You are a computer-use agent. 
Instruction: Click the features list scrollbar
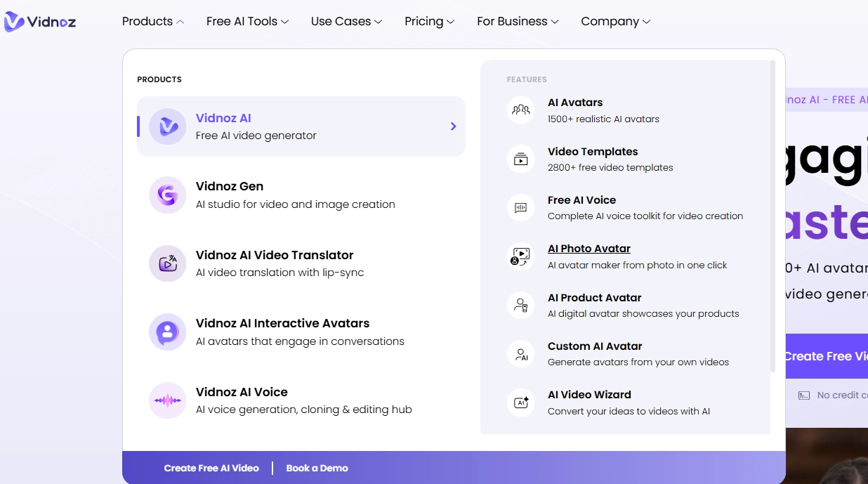click(x=772, y=211)
